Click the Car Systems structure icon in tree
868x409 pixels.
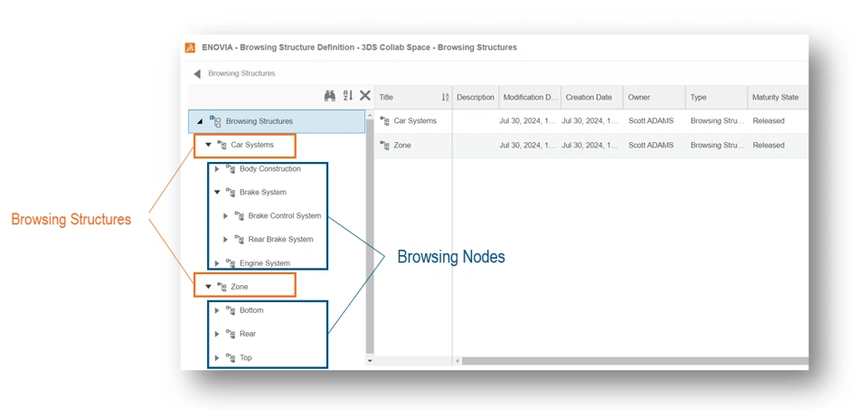coord(222,145)
